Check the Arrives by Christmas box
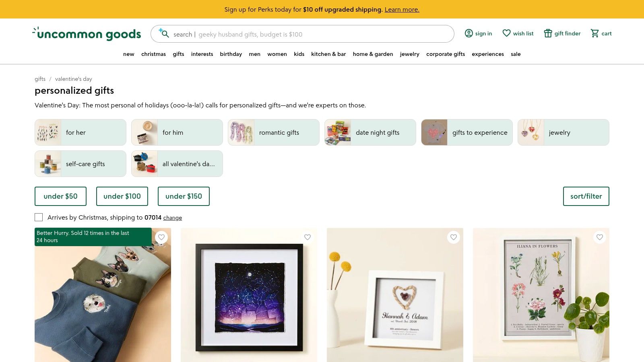This screenshot has height=362, width=644. click(39, 217)
